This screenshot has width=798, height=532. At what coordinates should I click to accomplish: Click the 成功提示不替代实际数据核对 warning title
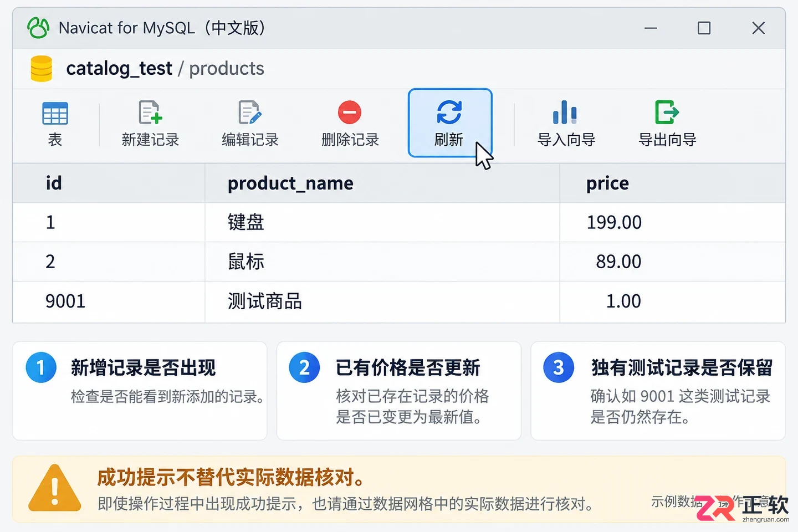[x=231, y=477]
